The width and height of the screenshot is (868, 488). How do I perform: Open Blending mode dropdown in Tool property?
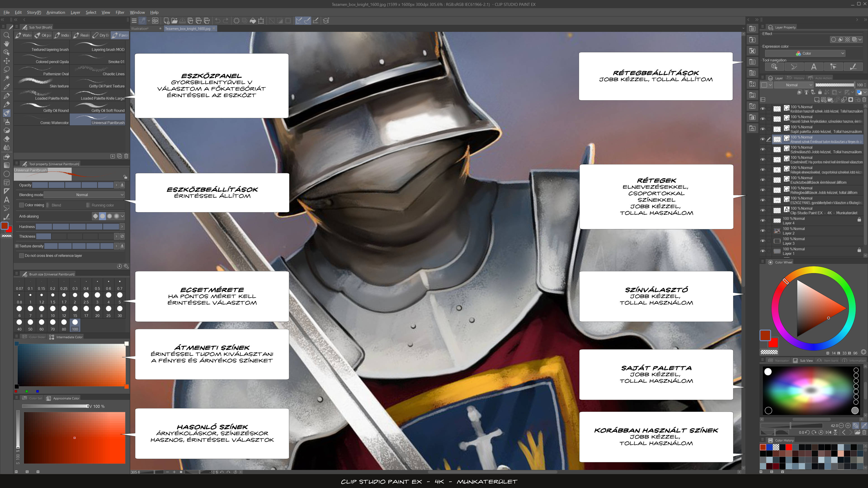click(x=84, y=195)
